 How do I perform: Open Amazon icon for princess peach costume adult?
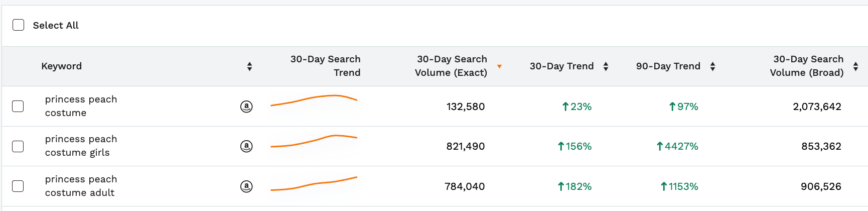click(x=246, y=186)
